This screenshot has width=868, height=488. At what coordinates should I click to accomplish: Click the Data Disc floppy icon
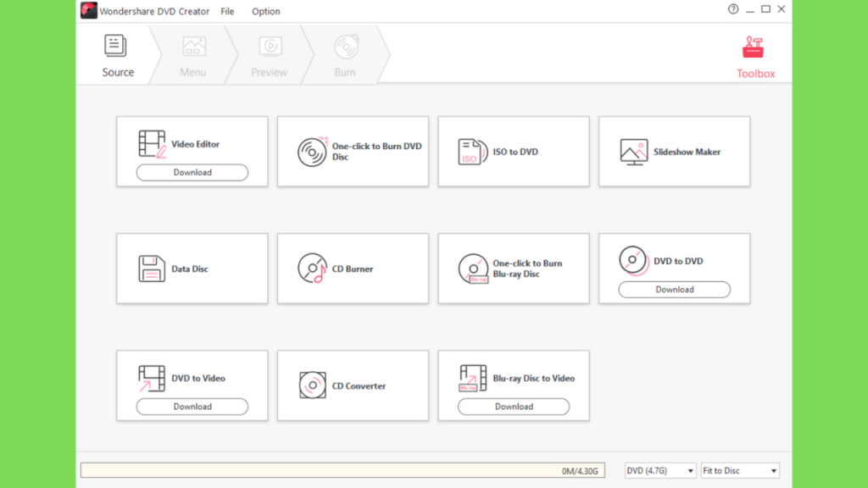tap(152, 269)
